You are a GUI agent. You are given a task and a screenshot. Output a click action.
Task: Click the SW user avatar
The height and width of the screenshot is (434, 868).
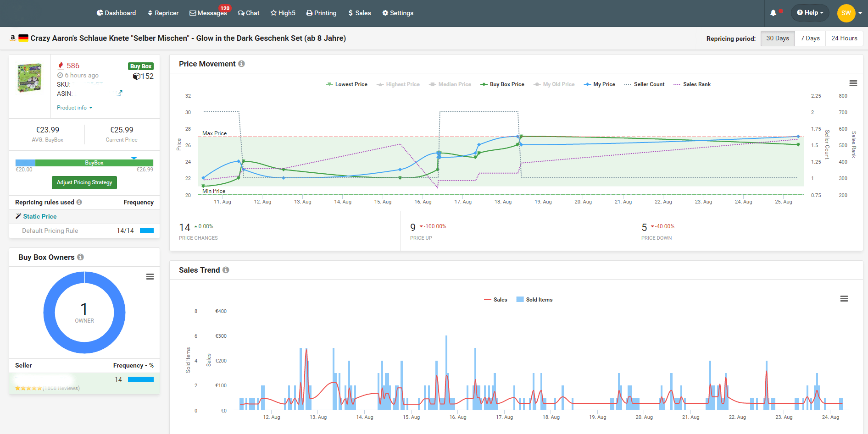click(x=846, y=13)
